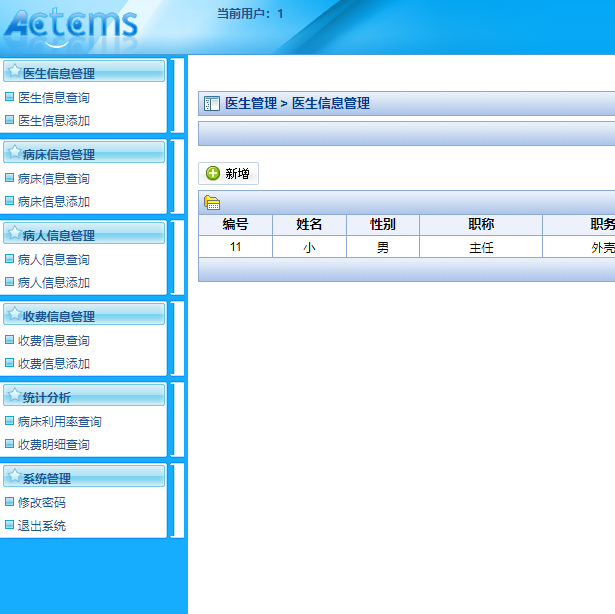Choose 退出系统 to log out

pyautogui.click(x=42, y=526)
